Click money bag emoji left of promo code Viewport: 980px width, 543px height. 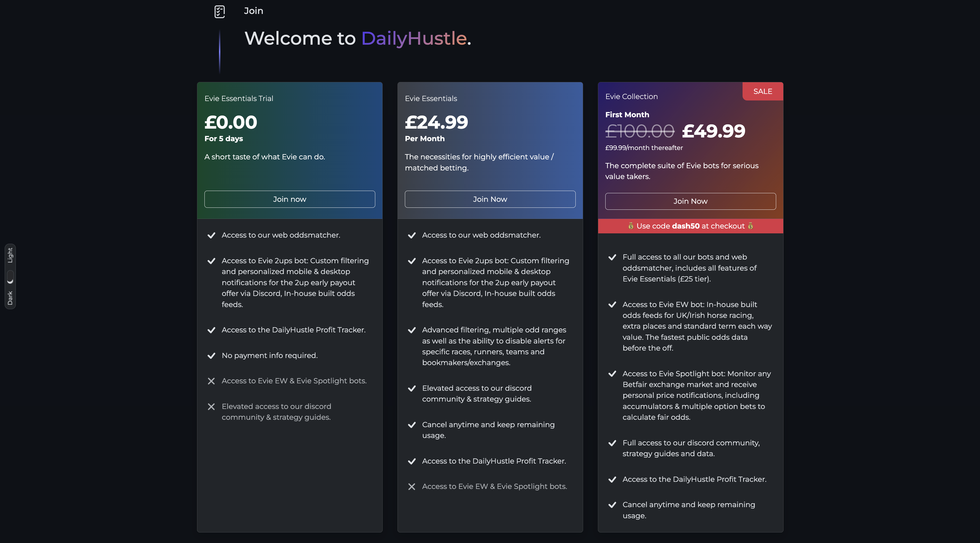pos(631,226)
